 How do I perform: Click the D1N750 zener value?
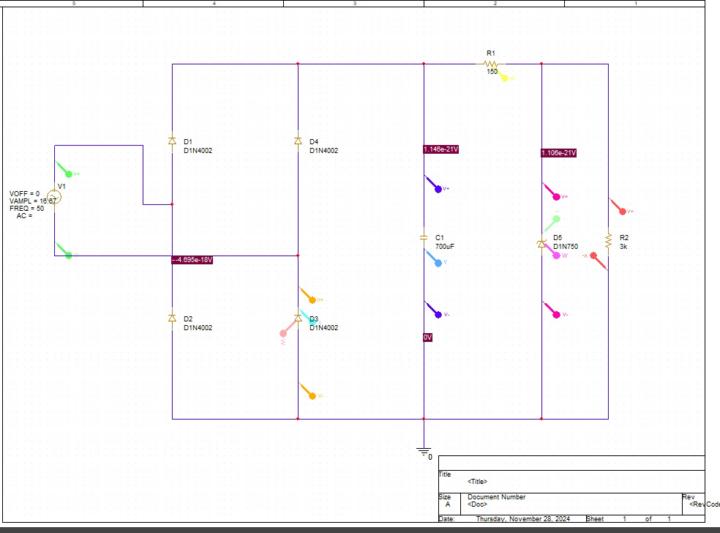pos(565,246)
